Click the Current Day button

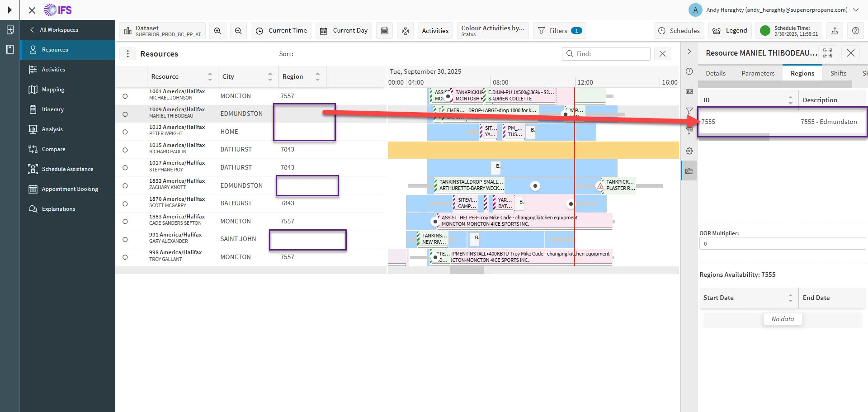pyautogui.click(x=344, y=31)
